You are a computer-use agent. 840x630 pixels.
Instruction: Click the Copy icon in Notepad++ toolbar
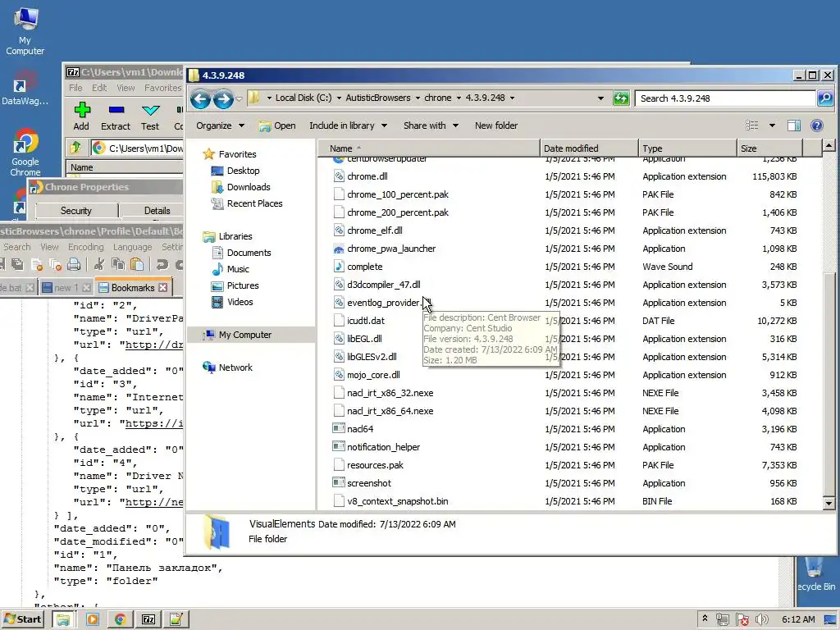[x=118, y=264]
